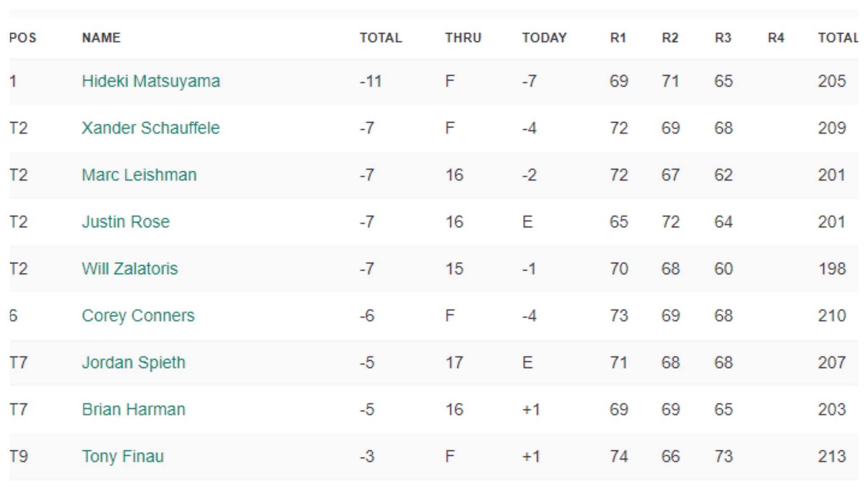Viewport: 868px width, 490px height.
Task: Click on Will Zalatoris's name
Action: click(130, 269)
